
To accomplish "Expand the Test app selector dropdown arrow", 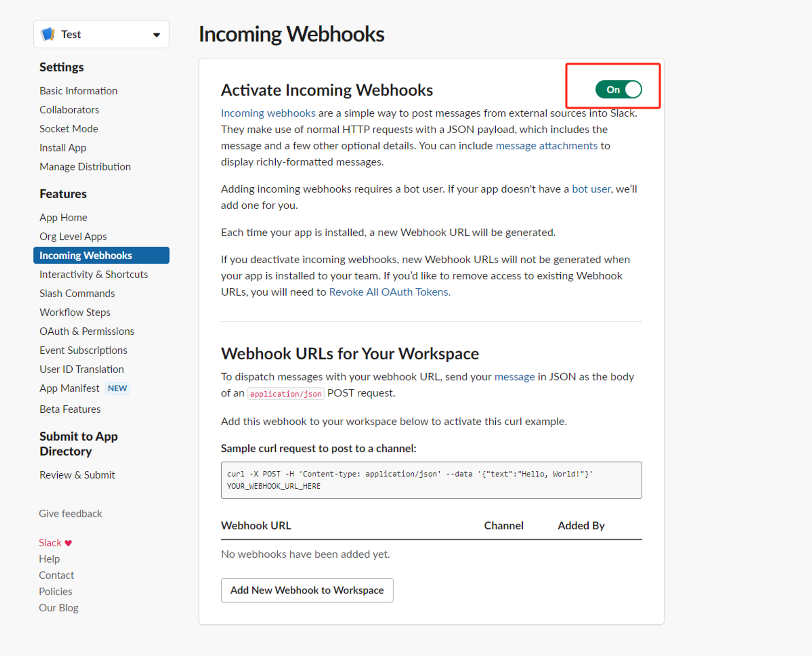I will (156, 35).
